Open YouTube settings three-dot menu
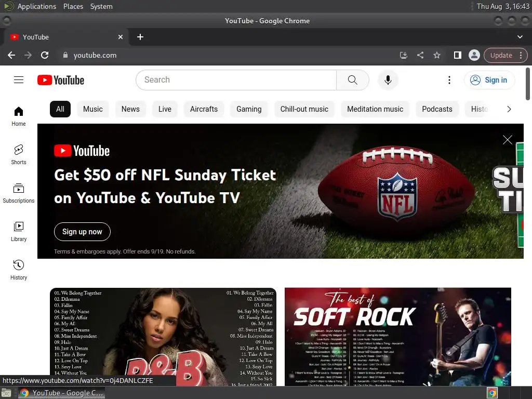 pyautogui.click(x=449, y=80)
